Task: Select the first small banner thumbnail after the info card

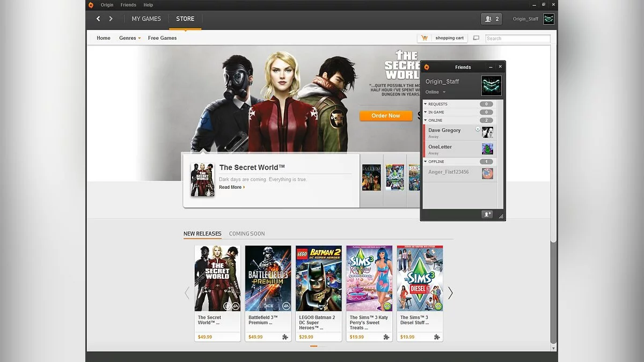Action: click(x=371, y=178)
